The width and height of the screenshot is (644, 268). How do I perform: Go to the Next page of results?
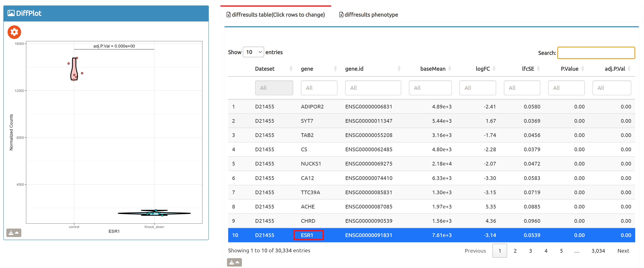[x=623, y=251]
